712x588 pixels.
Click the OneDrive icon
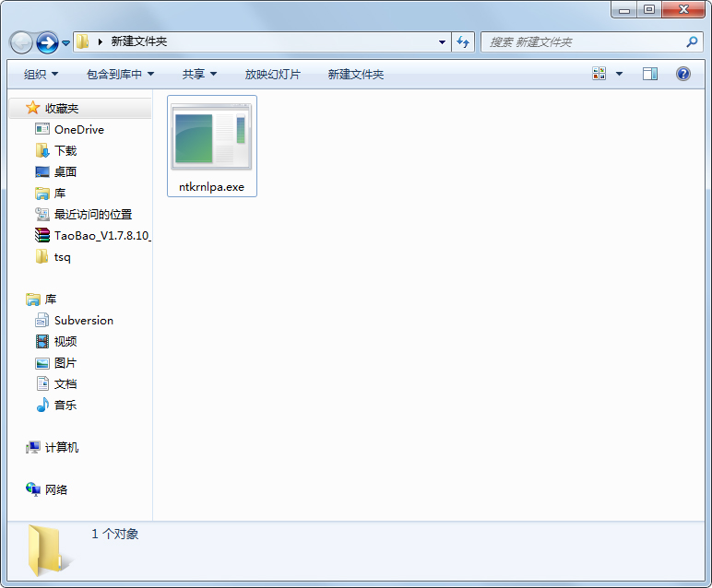click(x=42, y=129)
